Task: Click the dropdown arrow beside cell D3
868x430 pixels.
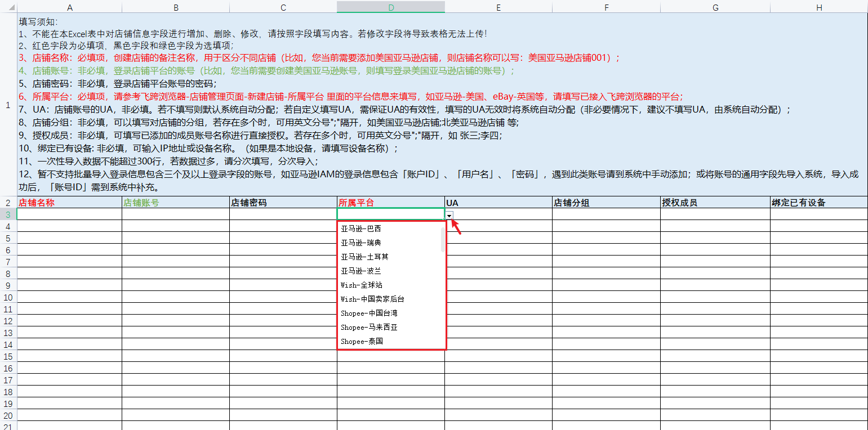Action: click(x=449, y=215)
